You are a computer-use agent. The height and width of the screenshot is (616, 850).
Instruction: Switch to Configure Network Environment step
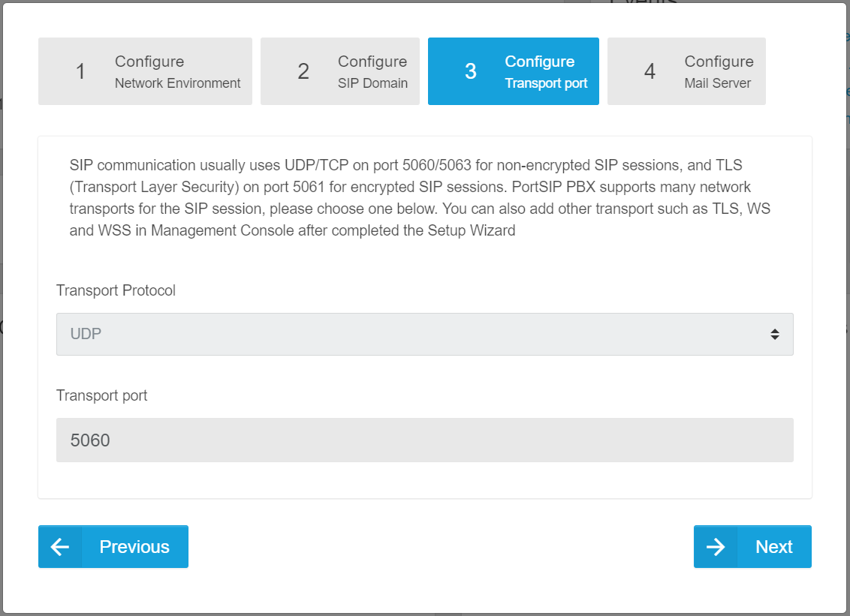tap(177, 72)
